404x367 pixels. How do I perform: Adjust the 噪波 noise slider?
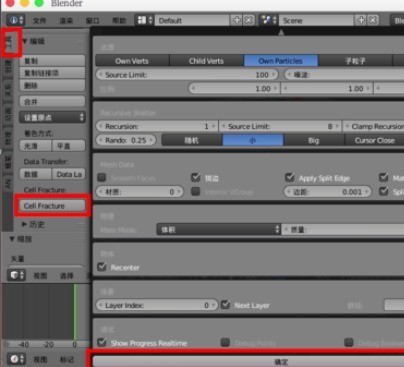point(344,75)
